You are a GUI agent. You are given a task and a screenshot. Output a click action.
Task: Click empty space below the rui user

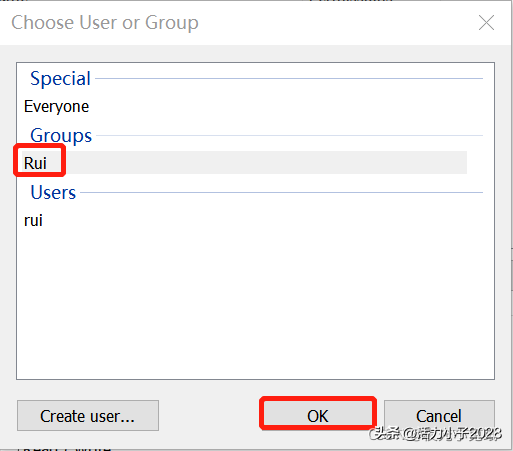(255, 303)
